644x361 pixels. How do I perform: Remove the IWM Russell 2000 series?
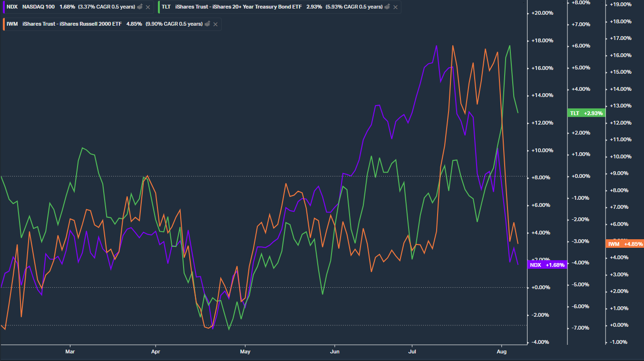[x=215, y=24]
